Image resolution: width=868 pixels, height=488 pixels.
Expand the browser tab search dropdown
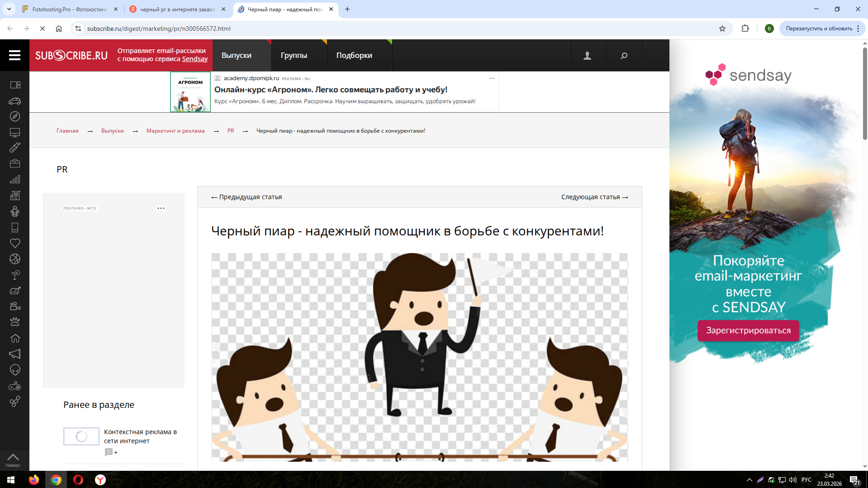pyautogui.click(x=9, y=9)
